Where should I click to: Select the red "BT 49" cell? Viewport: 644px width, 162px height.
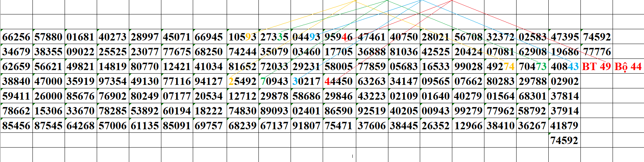click(x=596, y=67)
